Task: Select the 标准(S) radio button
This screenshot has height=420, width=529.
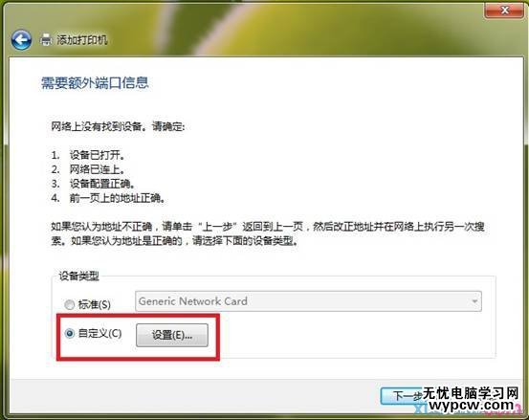Action: click(x=70, y=305)
